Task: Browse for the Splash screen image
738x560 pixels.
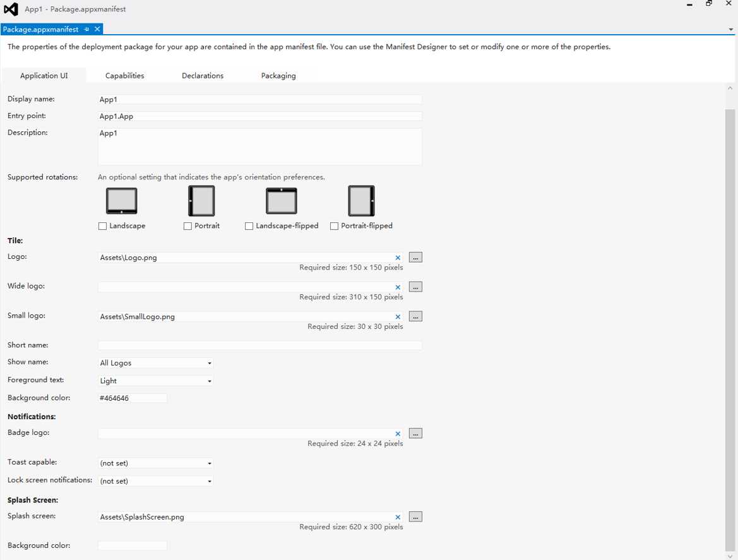Action: (415, 516)
